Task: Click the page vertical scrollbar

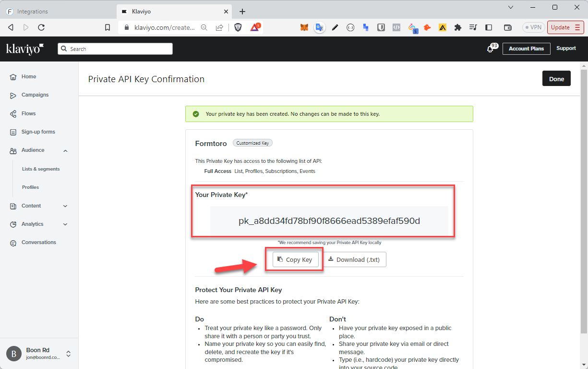Action: point(584,202)
